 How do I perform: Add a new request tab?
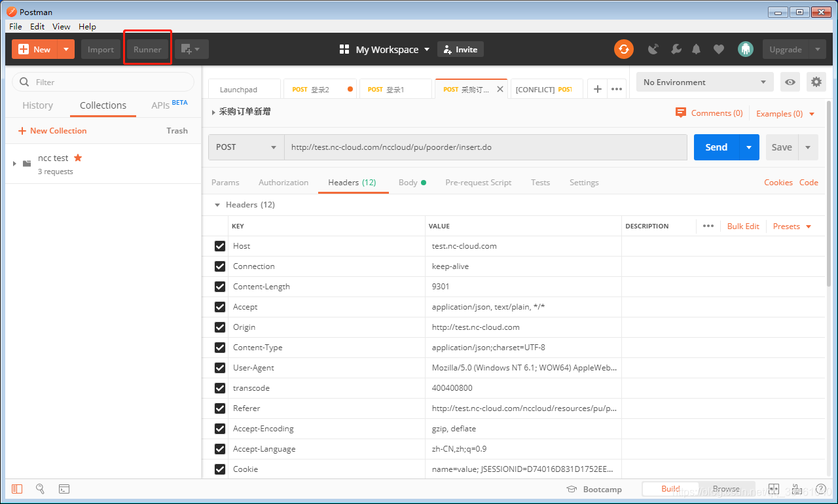[597, 89]
